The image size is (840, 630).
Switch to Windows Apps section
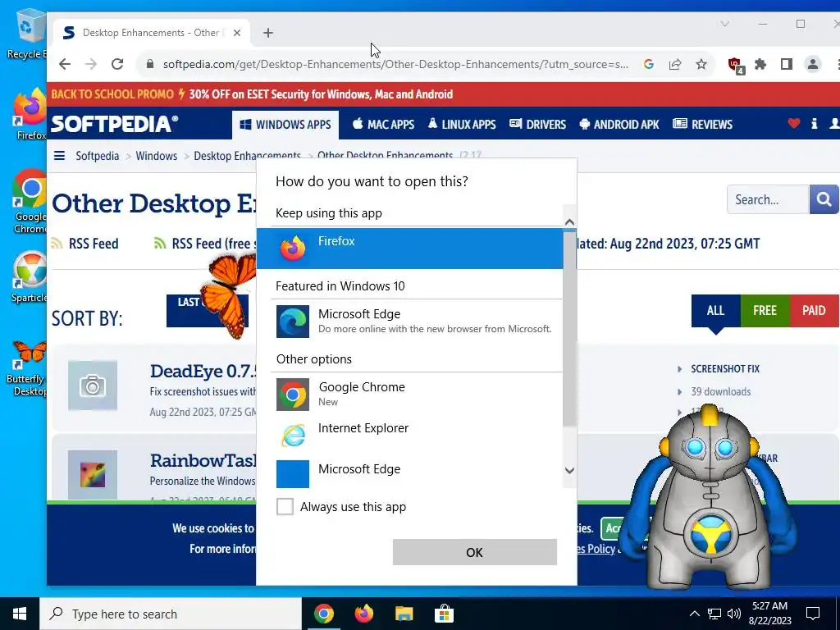[285, 125]
